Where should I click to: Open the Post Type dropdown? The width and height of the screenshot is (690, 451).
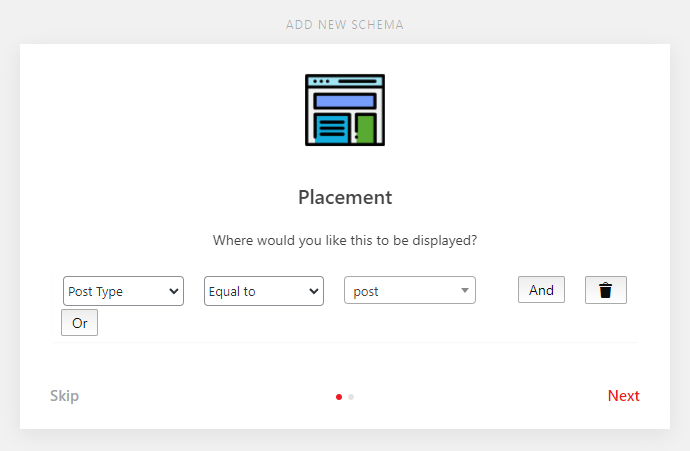tap(123, 291)
